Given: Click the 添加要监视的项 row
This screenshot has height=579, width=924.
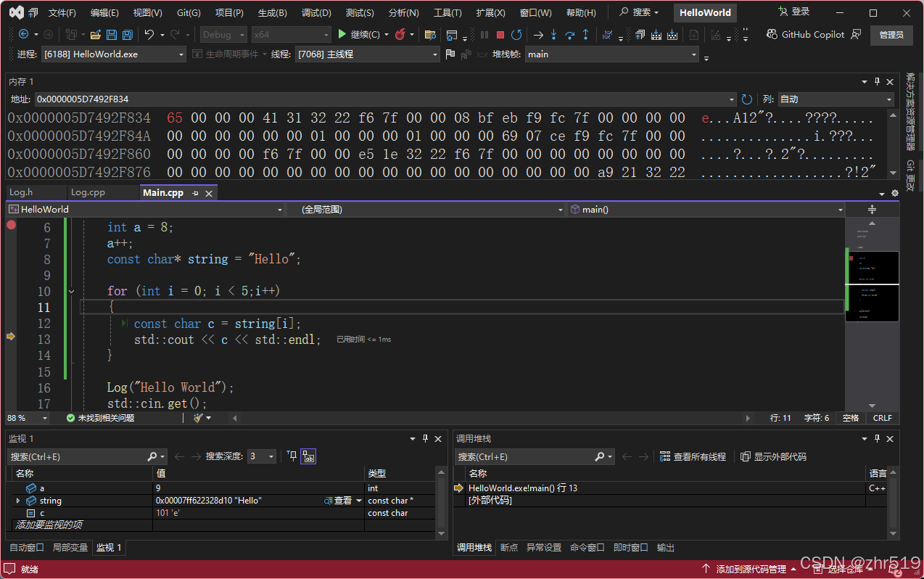Looking at the screenshot, I should [49, 525].
